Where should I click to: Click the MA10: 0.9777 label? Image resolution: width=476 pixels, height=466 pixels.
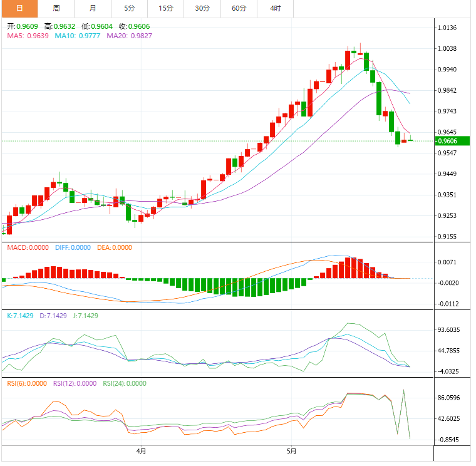click(x=78, y=36)
